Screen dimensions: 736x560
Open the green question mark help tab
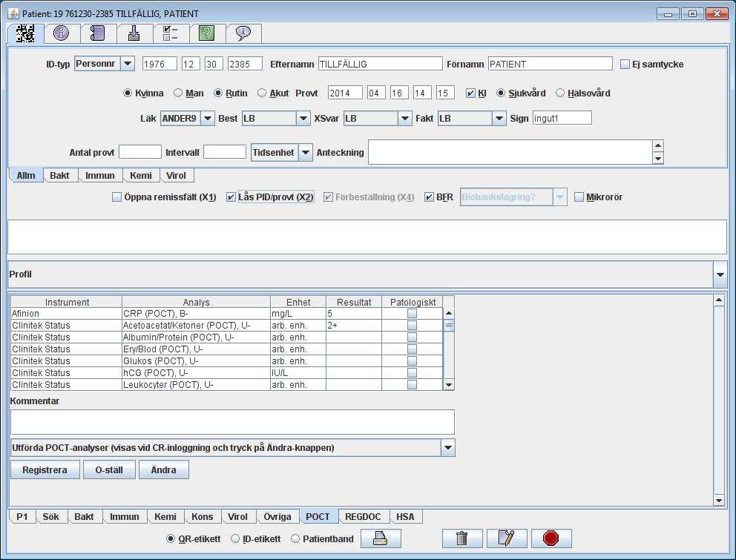206,33
